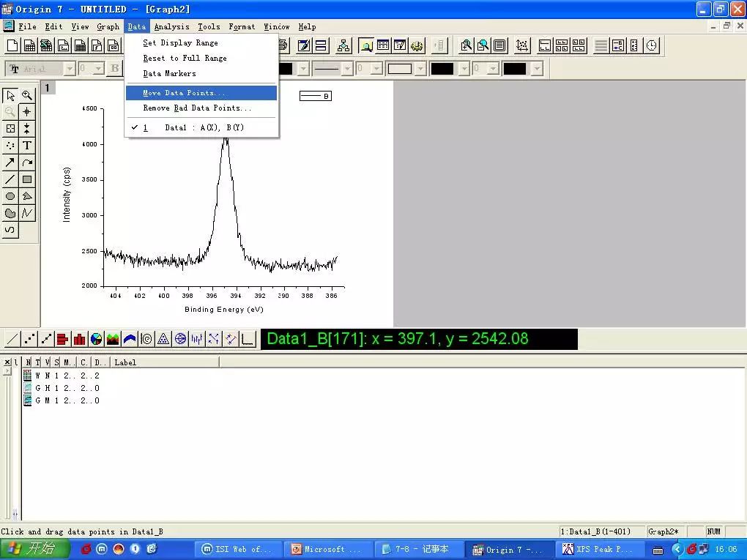
Task: Click the New Project toolbar icon
Action: (12, 45)
